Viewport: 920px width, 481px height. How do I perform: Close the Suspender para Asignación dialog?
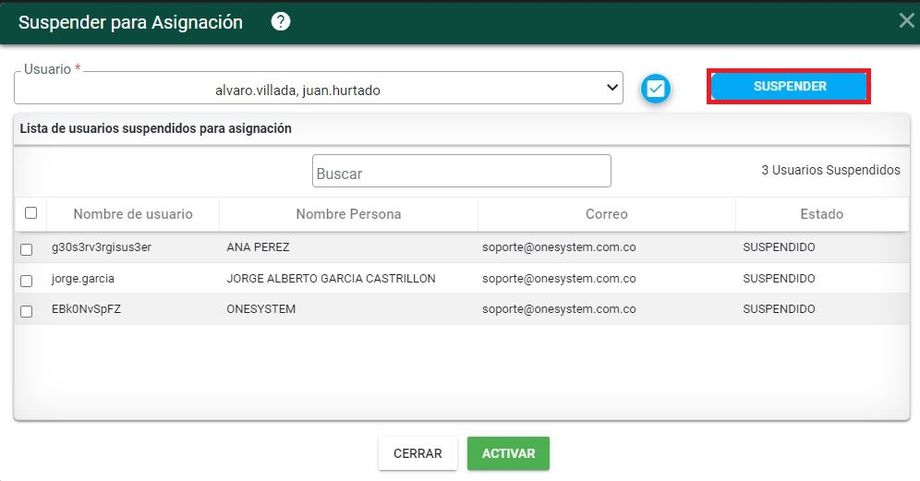pos(906,21)
